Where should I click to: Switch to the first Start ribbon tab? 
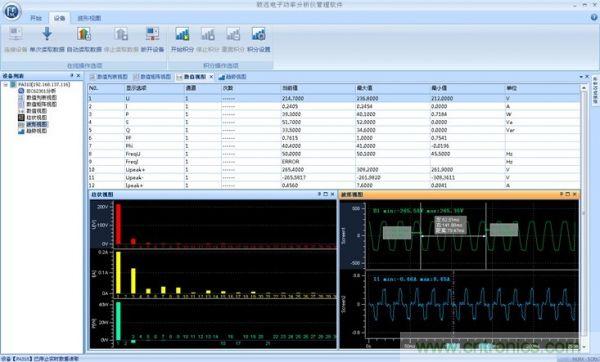click(36, 18)
